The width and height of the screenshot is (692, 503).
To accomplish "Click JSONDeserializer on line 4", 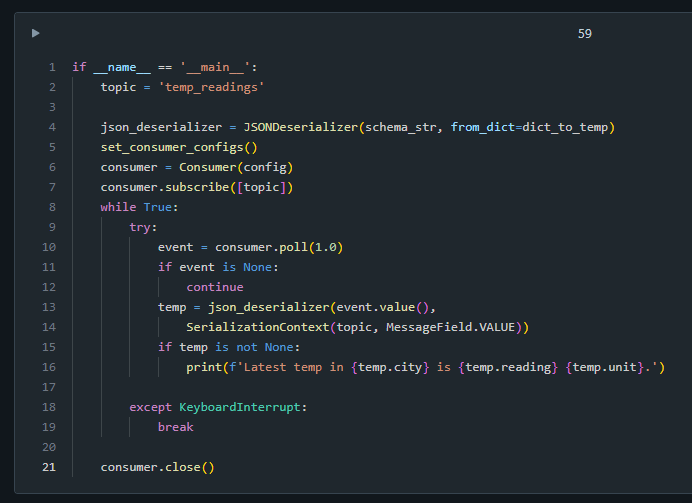I will [x=301, y=127].
